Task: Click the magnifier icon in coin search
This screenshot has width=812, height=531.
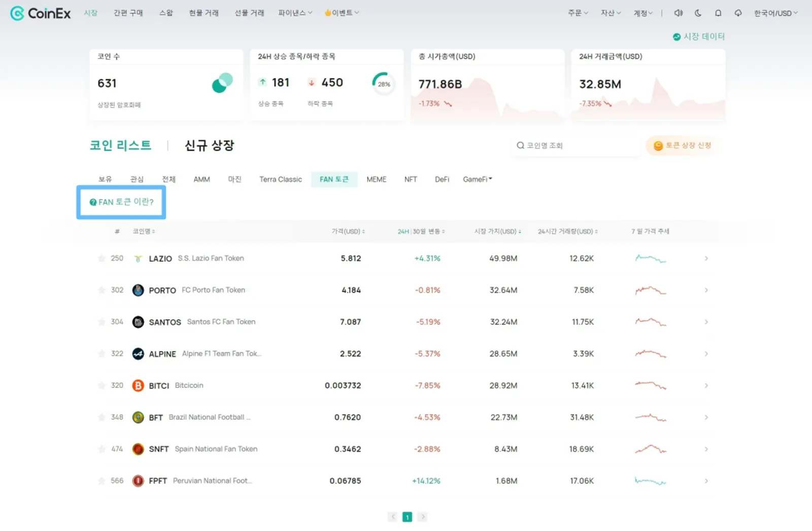Action: [520, 146]
